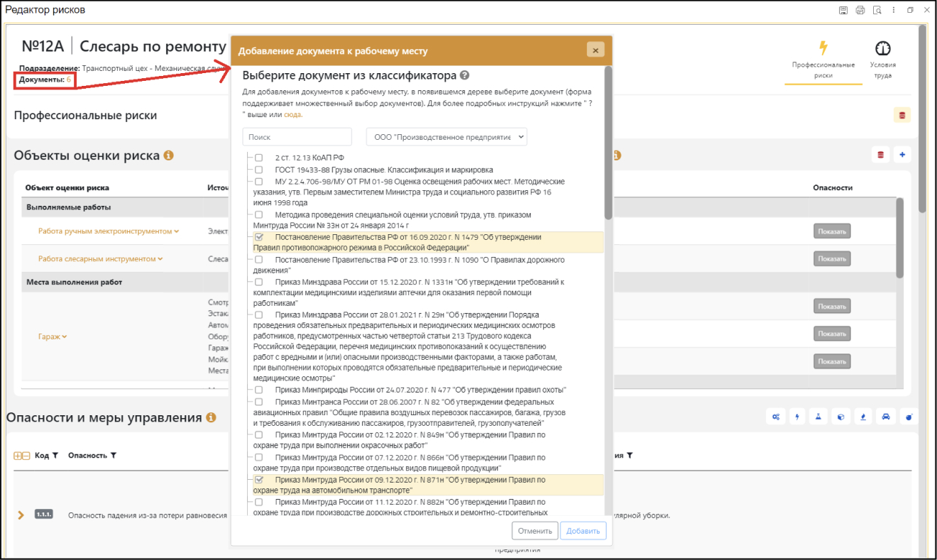Click the help question mark beside 'Выберите документ из классификатора'
Image resolution: width=937 pixels, height=560 pixels.
point(464,75)
